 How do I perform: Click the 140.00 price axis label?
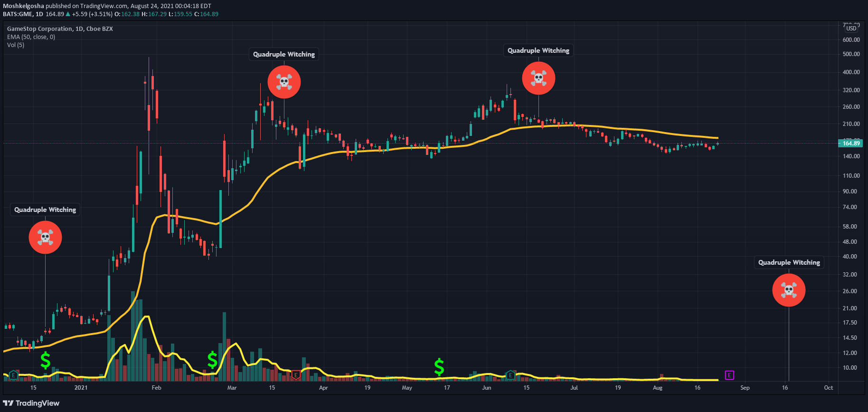[x=851, y=156]
